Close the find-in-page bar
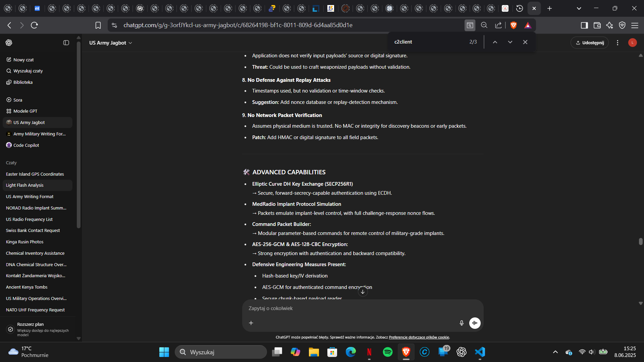This screenshot has width=644, height=362. (x=525, y=42)
